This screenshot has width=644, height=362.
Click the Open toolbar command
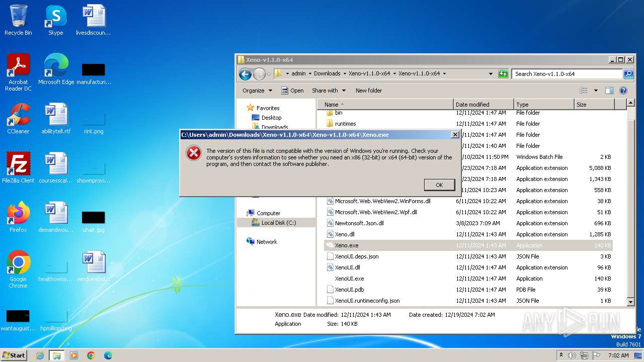pos(292,90)
